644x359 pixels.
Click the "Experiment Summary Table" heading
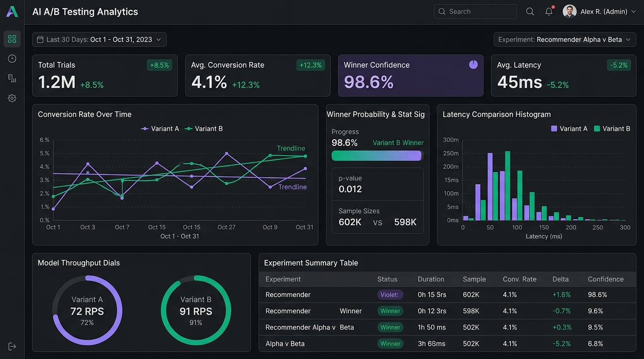311,263
